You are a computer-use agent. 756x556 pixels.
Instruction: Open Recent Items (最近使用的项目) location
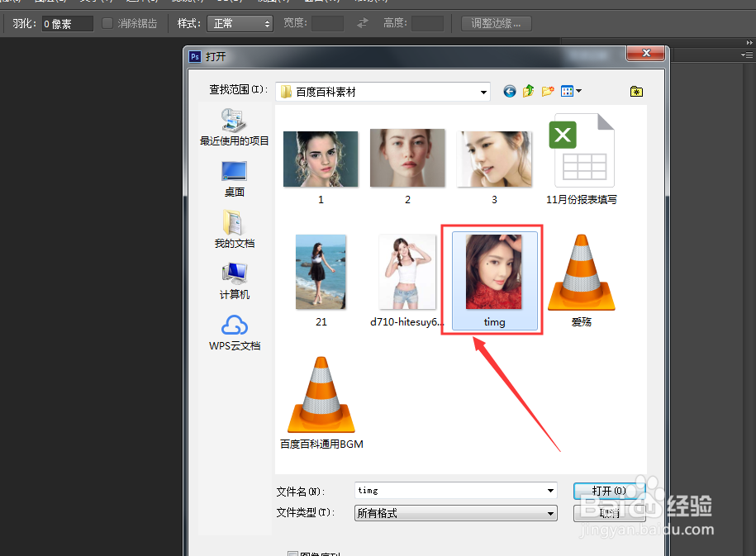(235, 127)
